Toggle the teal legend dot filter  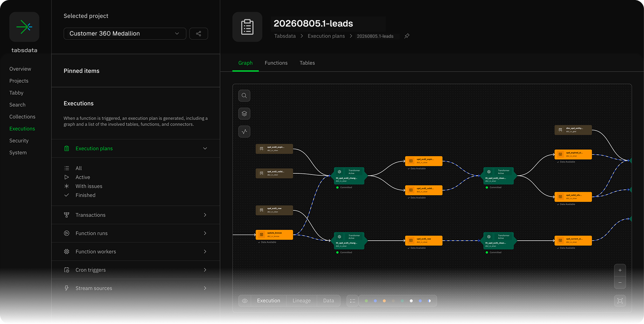pyautogui.click(x=402, y=301)
